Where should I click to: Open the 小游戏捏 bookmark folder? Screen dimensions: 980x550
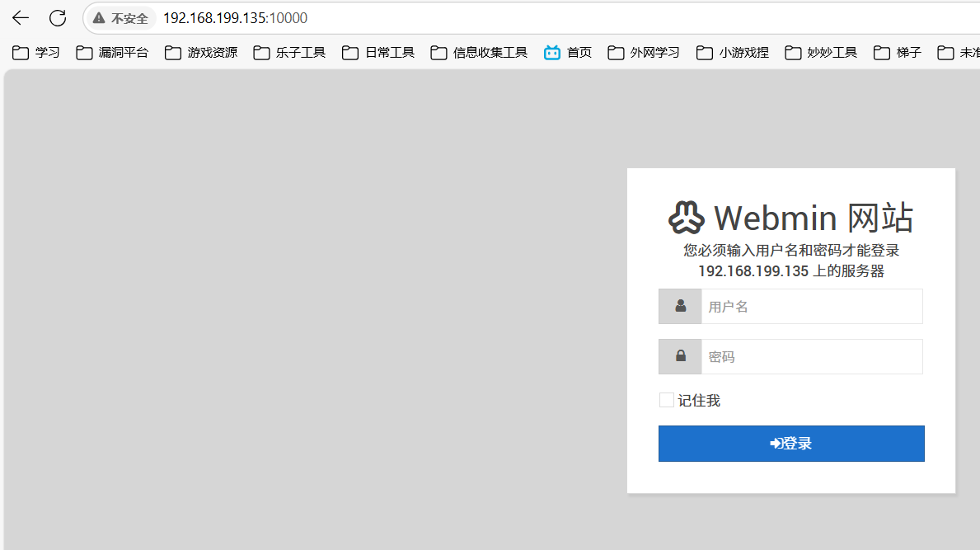point(732,53)
